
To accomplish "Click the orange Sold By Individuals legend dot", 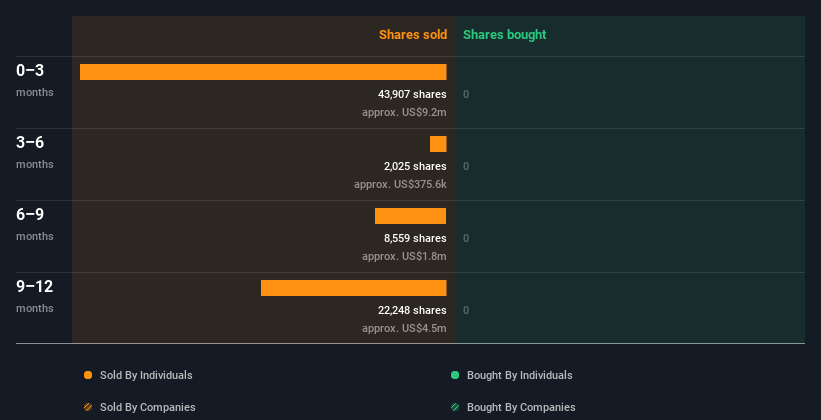I will tap(88, 375).
